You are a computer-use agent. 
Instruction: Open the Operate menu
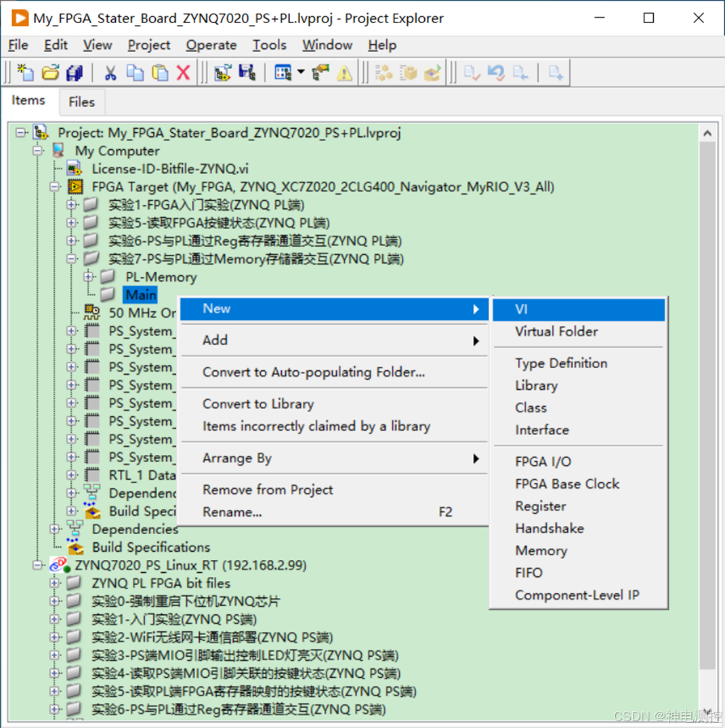click(x=211, y=45)
